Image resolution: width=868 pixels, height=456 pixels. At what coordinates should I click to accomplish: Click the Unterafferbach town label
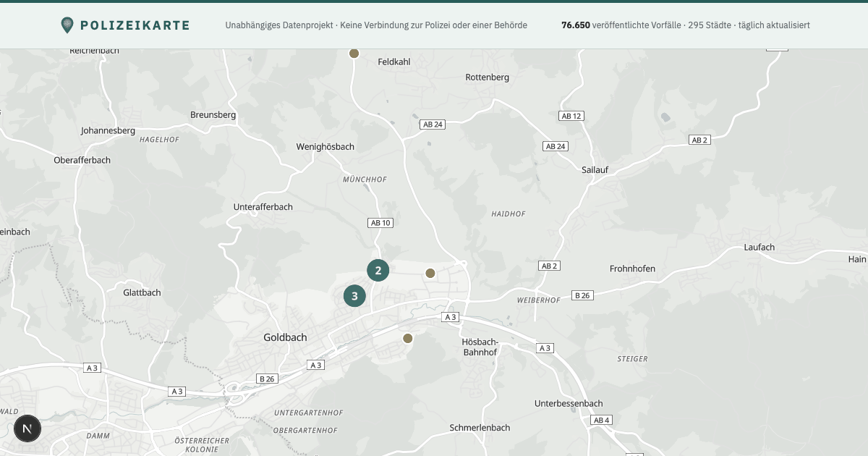pos(263,207)
